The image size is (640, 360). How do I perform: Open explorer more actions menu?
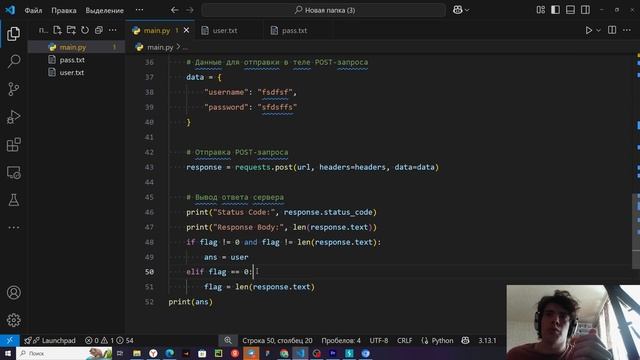[113, 30]
